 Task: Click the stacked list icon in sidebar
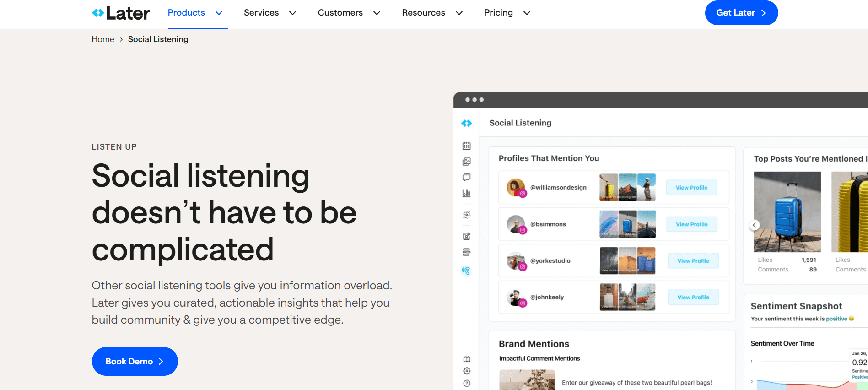pos(466,252)
